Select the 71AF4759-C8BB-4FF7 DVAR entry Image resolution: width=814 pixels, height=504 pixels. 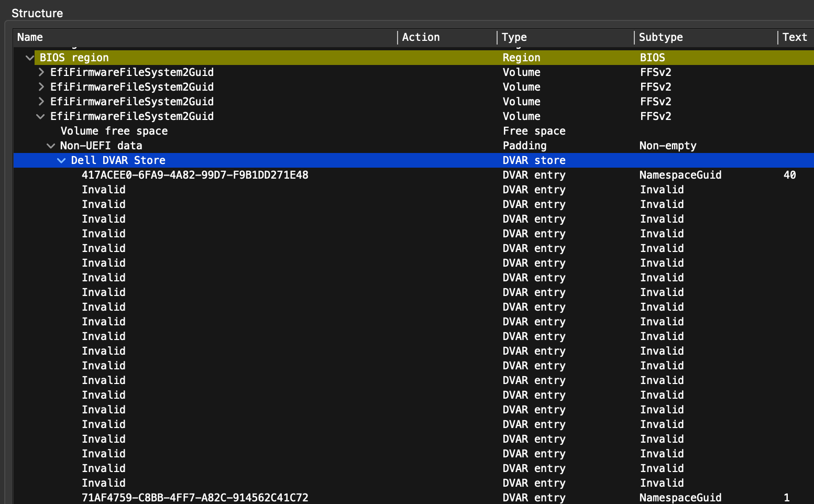pos(195,498)
